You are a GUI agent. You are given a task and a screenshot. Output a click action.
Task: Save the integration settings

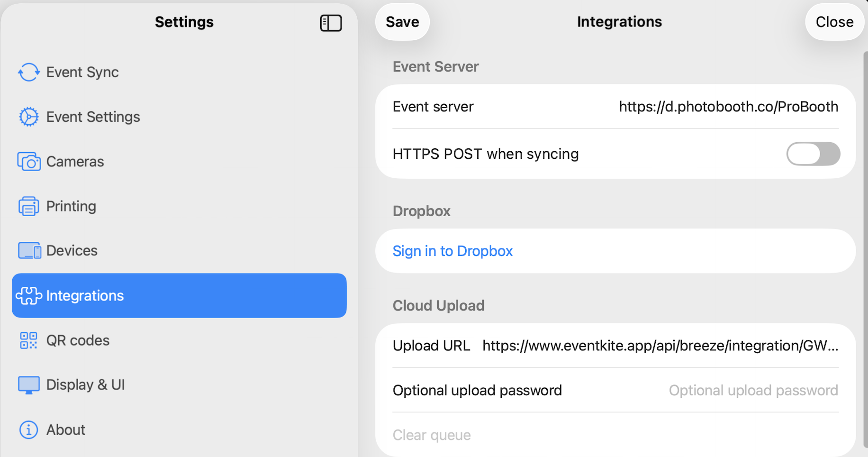tap(402, 22)
